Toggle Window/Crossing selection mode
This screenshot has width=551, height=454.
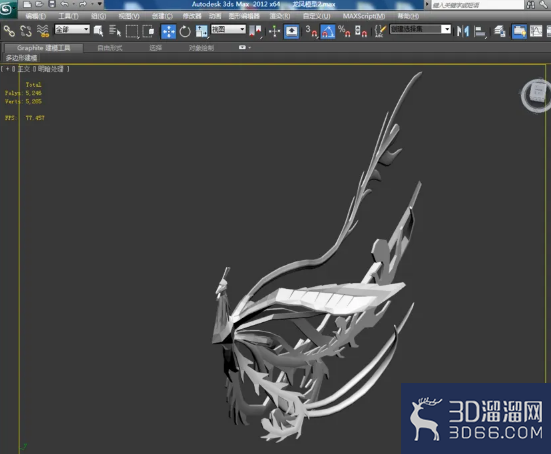(x=149, y=31)
